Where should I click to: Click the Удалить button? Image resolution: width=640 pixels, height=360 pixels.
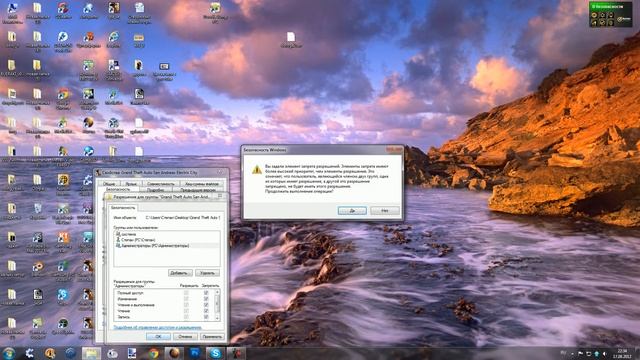[207, 273]
